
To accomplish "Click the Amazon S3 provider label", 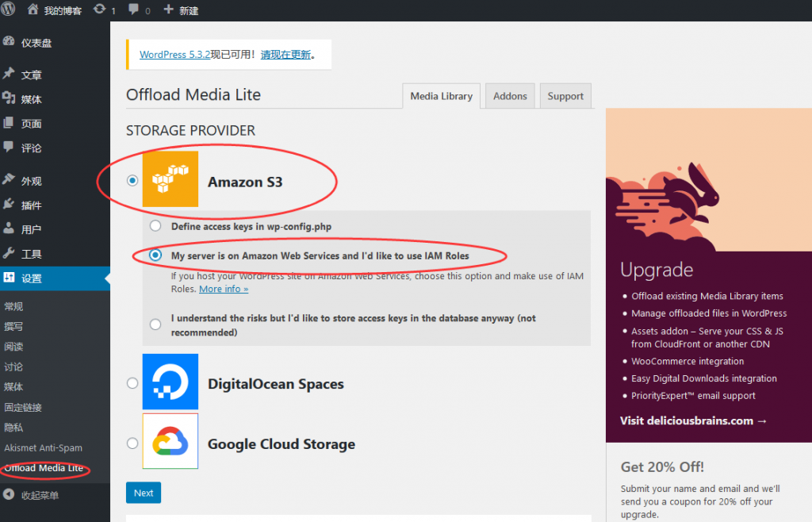I will point(245,182).
